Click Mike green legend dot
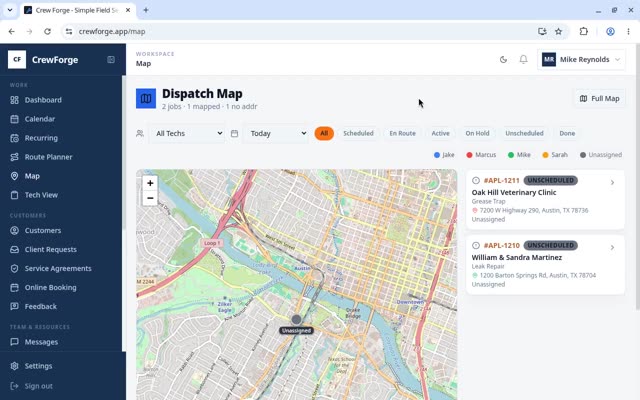The width and height of the screenshot is (640, 400). (x=511, y=155)
